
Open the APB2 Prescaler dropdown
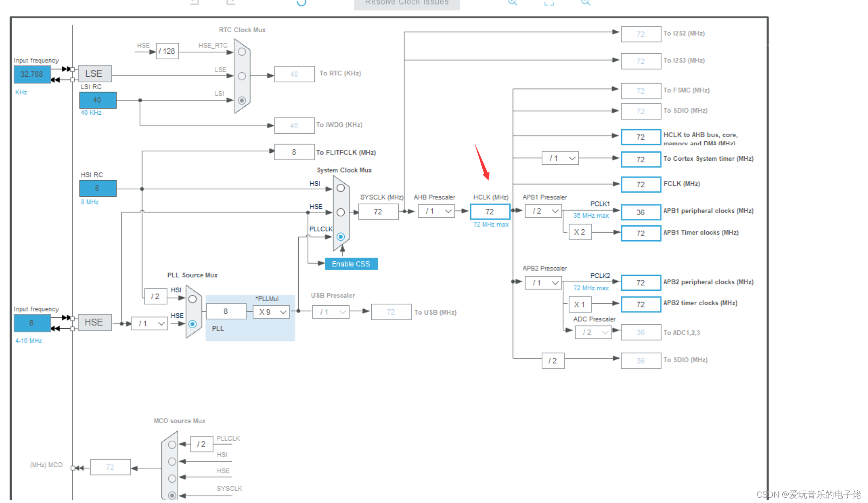pos(543,282)
